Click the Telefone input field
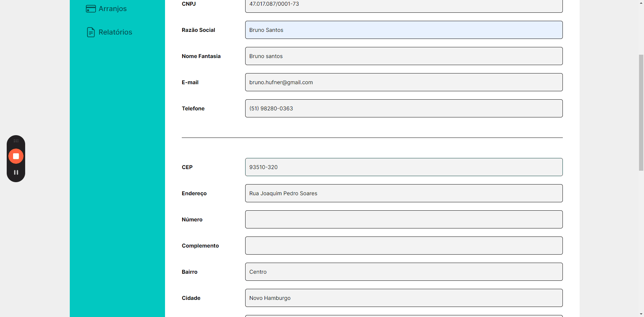The height and width of the screenshot is (317, 644). coord(404,108)
